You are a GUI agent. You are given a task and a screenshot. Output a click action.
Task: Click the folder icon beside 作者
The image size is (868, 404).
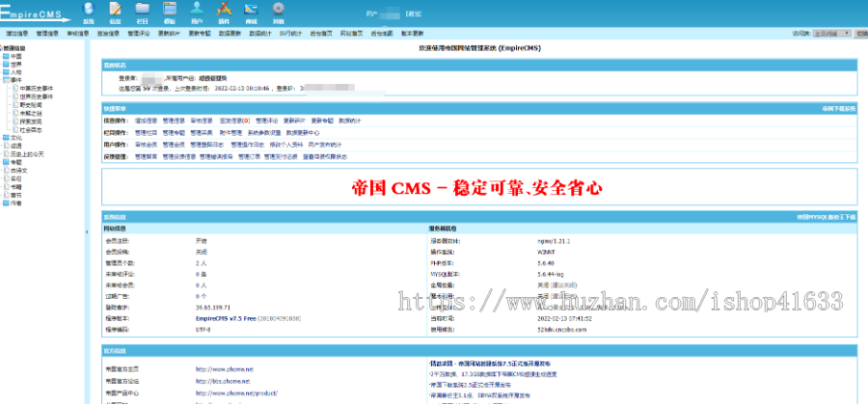[6, 203]
